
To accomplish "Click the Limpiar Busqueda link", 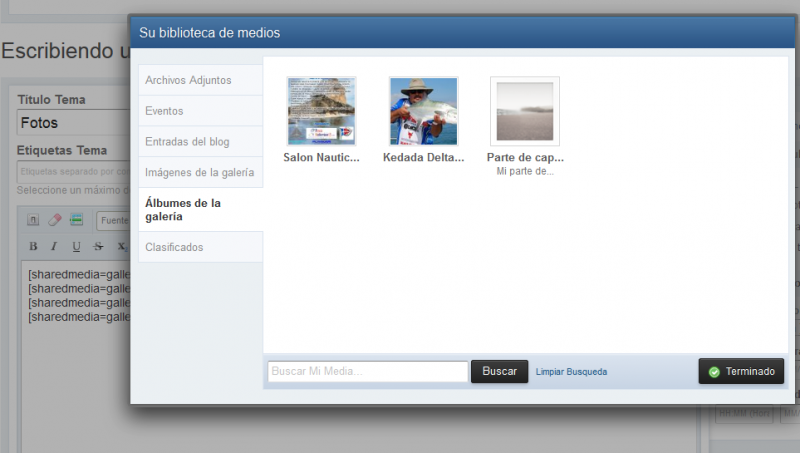I will click(571, 372).
